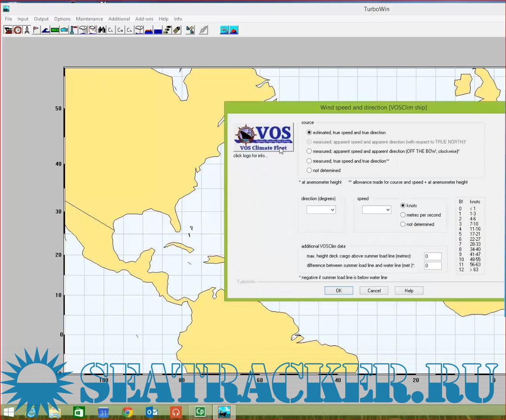Set wind source to not determined

(x=309, y=170)
